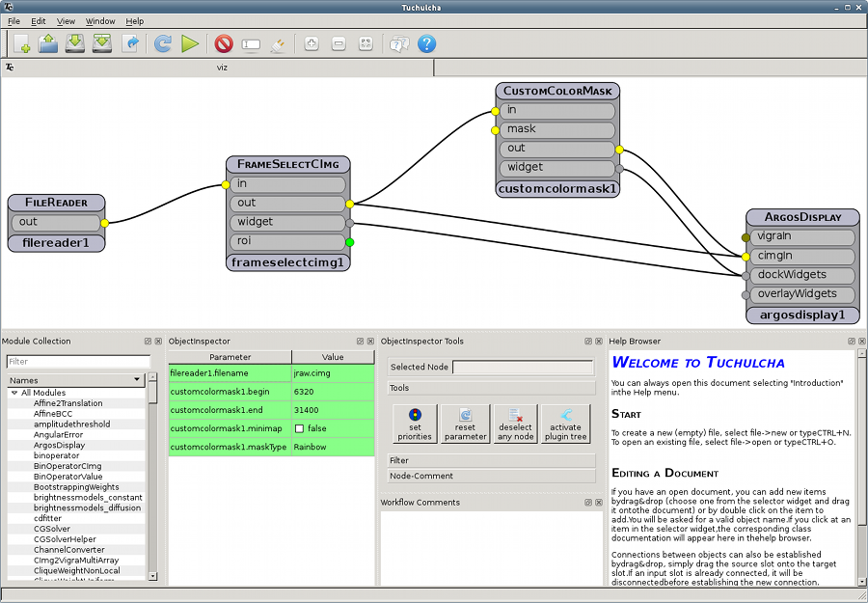Click the Rainbow maskType value cell
This screenshot has width=868, height=603.
click(x=334, y=447)
